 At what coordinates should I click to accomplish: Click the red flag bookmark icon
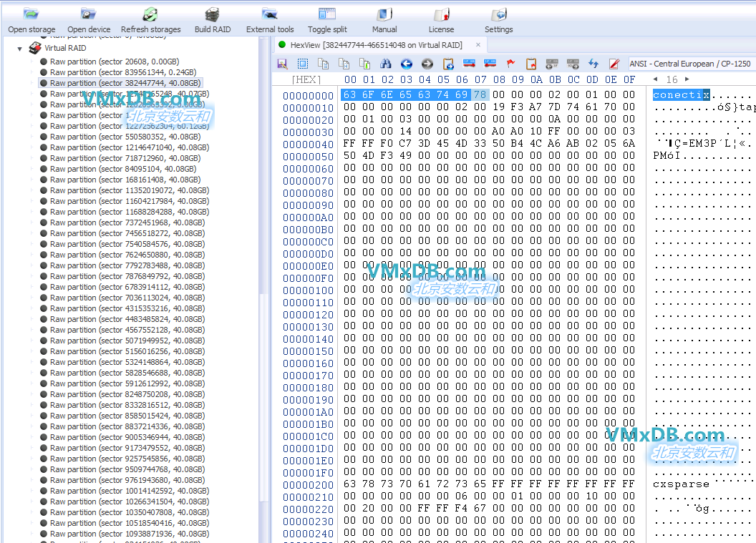coord(510,64)
